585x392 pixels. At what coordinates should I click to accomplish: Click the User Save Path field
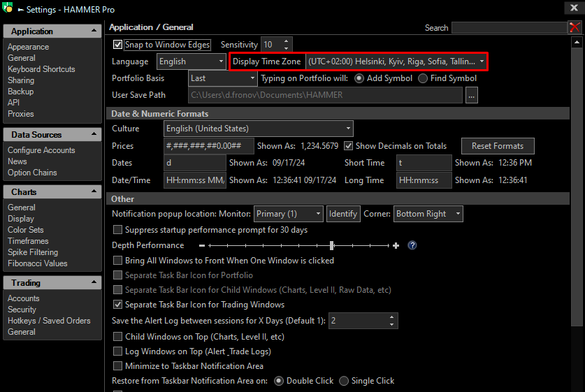[x=325, y=95]
